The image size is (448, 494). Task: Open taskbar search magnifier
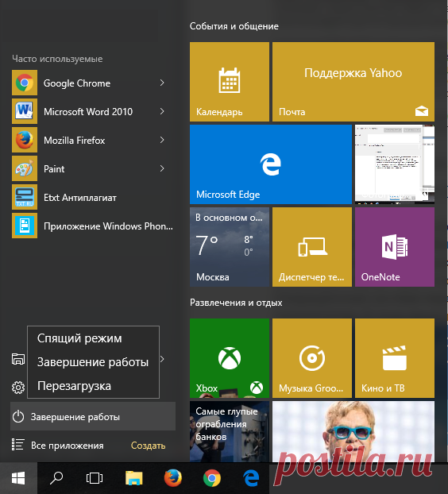pos(56,478)
